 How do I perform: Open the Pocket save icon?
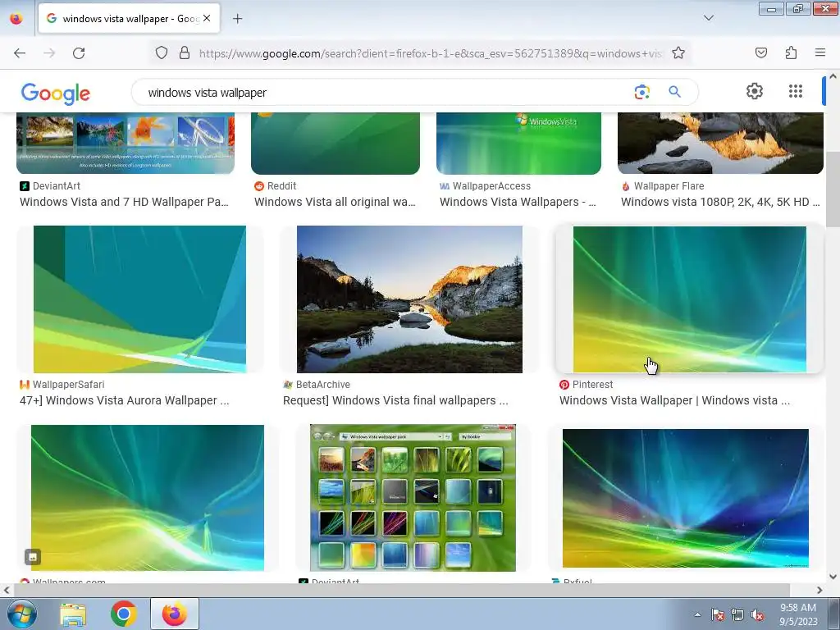coord(760,52)
